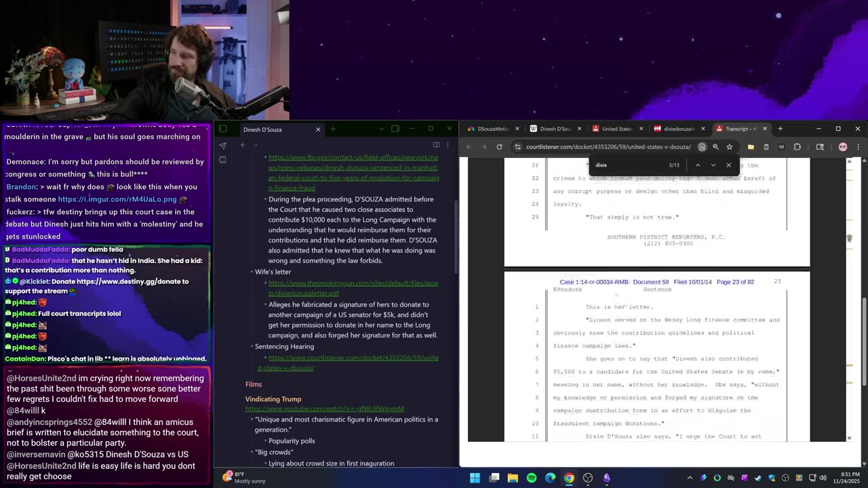The image size is (868, 488).
Task: Open quick switcher paper-plane icon in Obsidian
Action: [x=222, y=145]
